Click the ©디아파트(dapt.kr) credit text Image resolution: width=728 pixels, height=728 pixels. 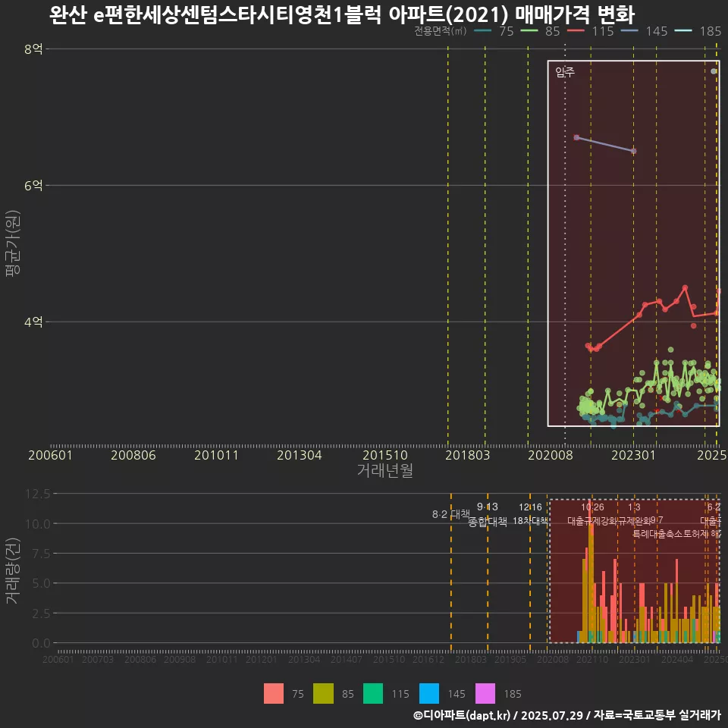click(x=462, y=715)
